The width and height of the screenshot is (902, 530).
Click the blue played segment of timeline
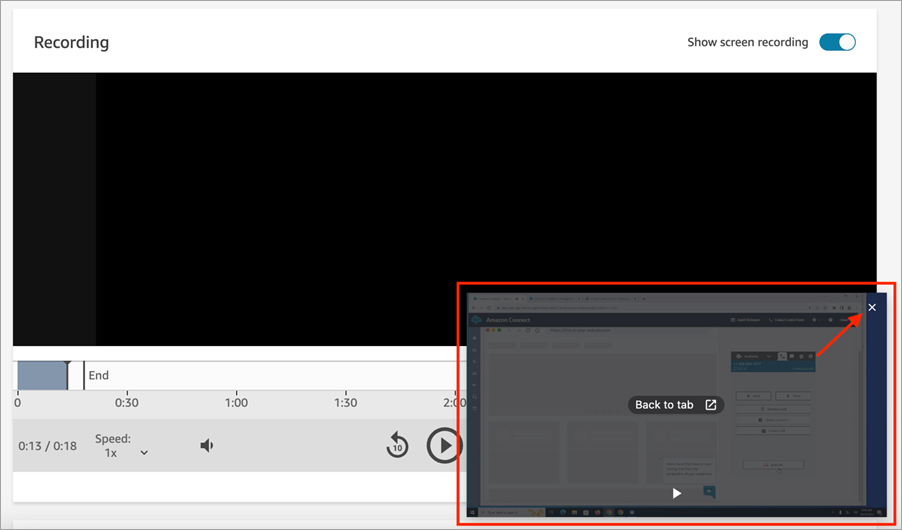[x=41, y=375]
